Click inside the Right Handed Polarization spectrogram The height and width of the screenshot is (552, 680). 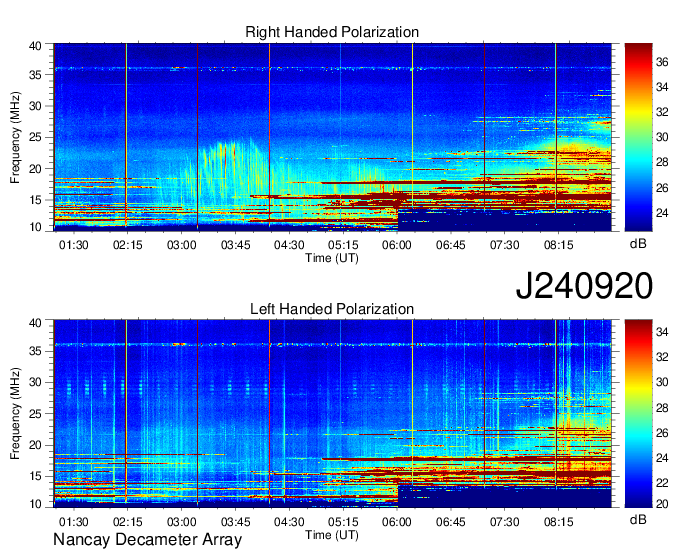tap(333, 137)
